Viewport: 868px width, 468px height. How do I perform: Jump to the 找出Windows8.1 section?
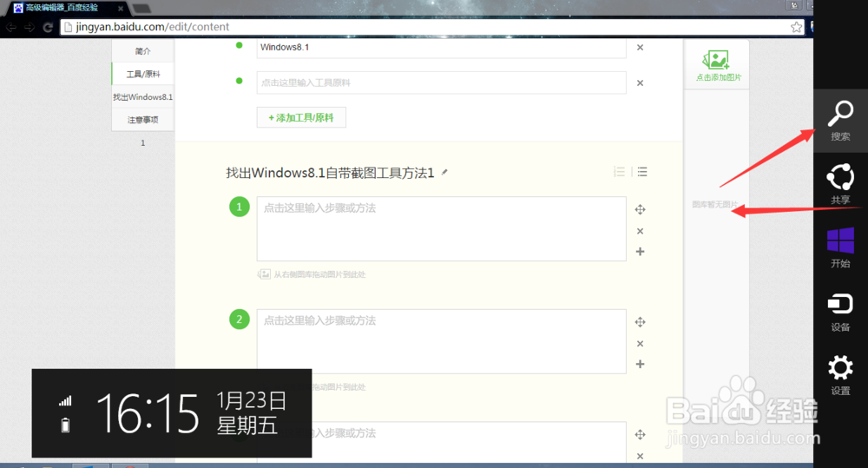coord(143,97)
